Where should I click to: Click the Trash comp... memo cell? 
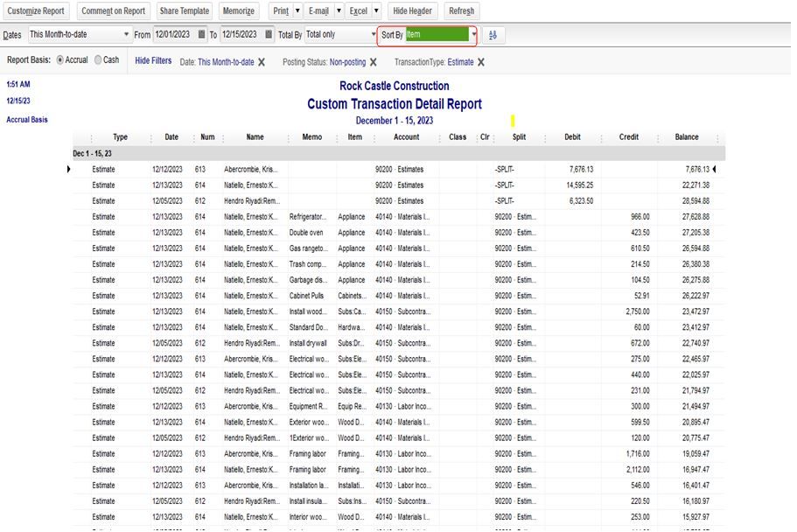308,264
